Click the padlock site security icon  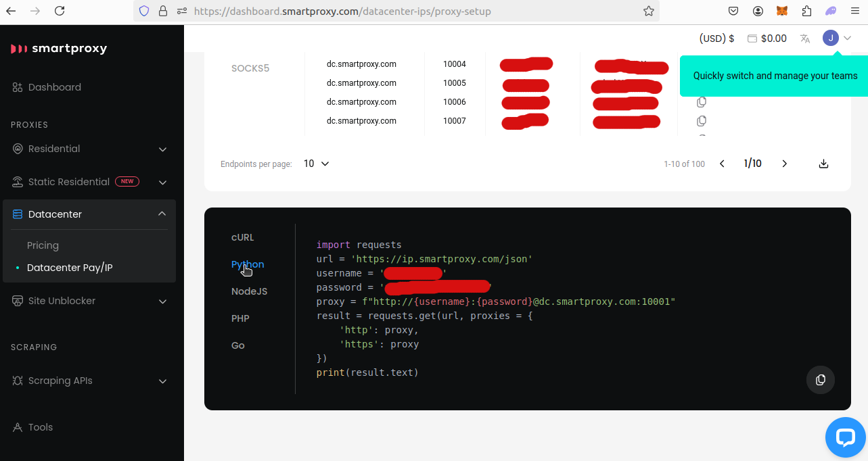coord(162,11)
